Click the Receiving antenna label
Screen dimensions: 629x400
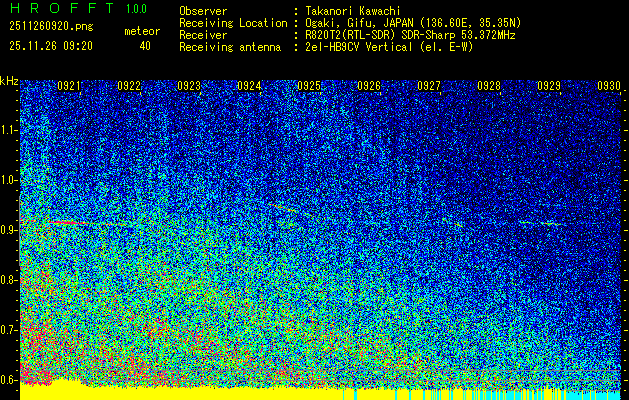click(x=230, y=47)
